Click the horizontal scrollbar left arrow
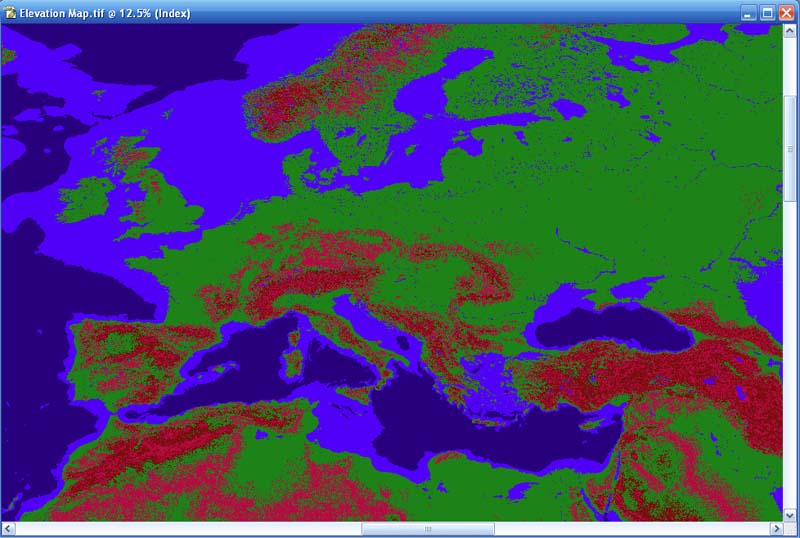This screenshot has height=538, width=800. (8, 529)
